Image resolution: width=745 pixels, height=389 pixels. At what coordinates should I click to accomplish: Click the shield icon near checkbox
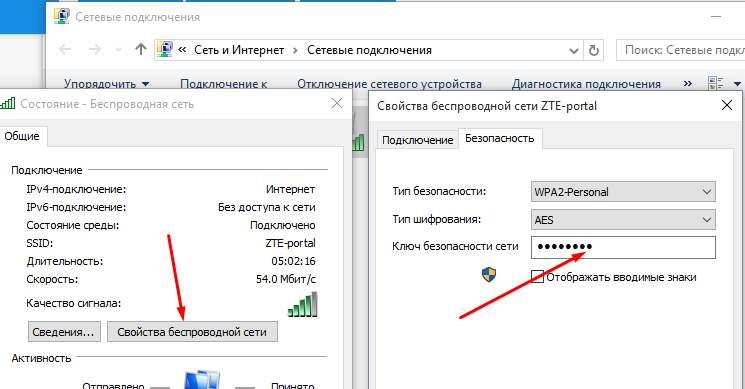coord(489,275)
